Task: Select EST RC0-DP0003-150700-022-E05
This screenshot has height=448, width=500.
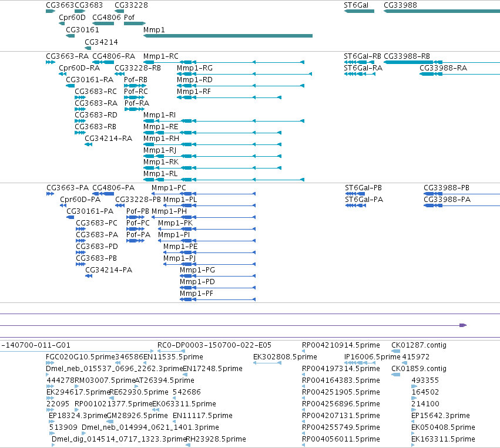Action: click(x=172, y=351)
